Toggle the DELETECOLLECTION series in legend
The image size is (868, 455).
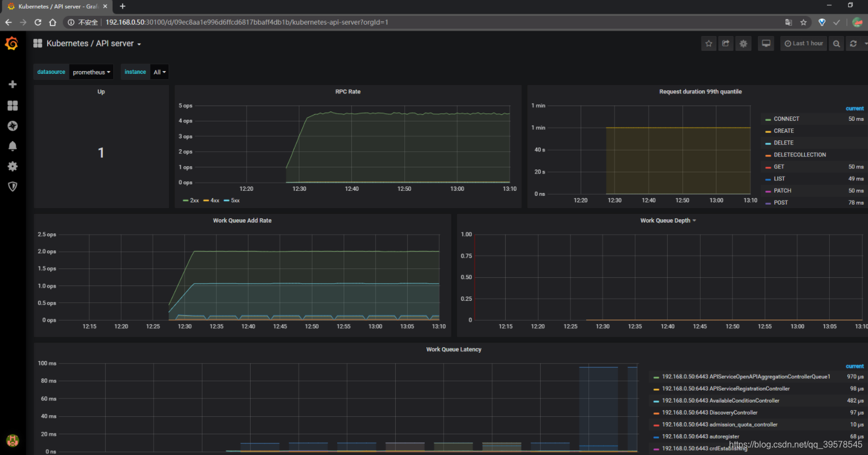(800, 155)
